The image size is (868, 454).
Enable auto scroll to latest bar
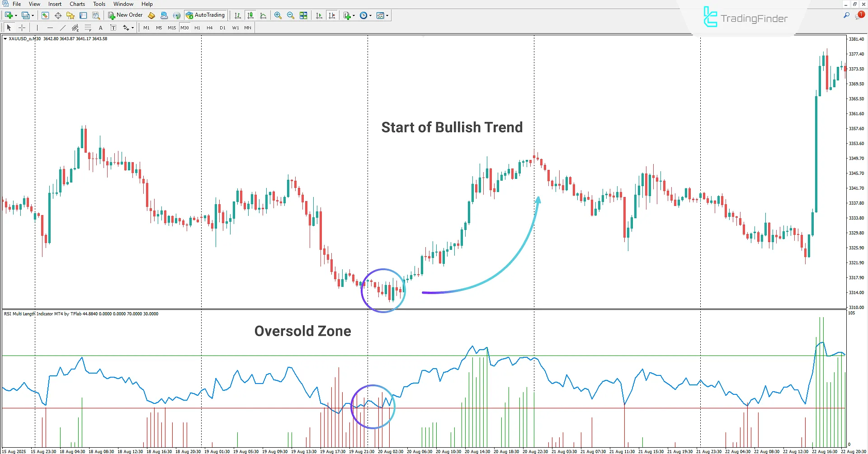pos(319,15)
